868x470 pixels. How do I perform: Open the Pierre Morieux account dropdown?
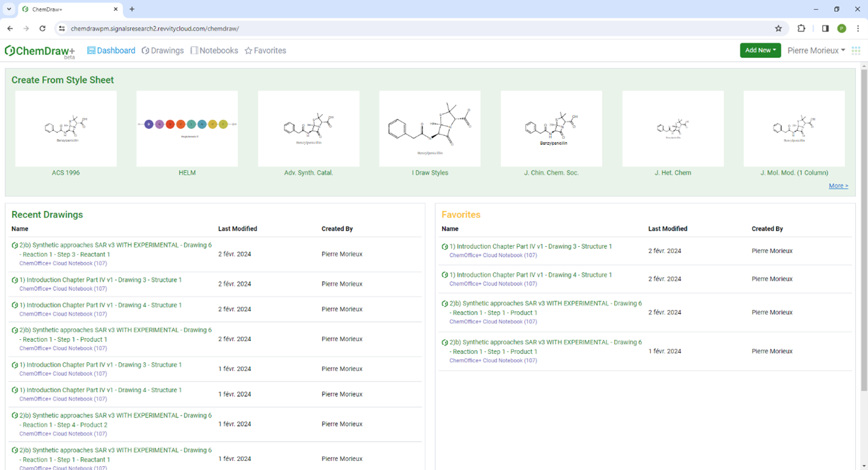816,51
